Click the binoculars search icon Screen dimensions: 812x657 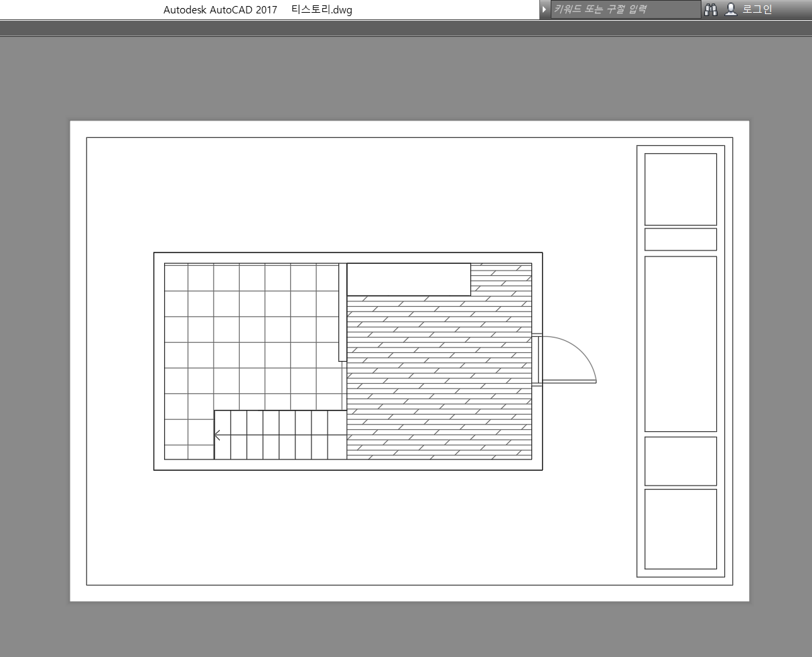(x=711, y=9)
